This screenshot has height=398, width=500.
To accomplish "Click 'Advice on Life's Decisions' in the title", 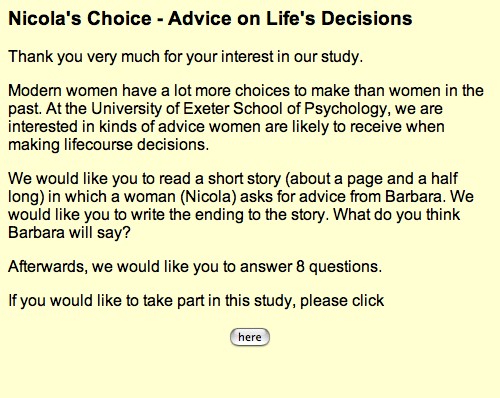I will (x=290, y=18).
